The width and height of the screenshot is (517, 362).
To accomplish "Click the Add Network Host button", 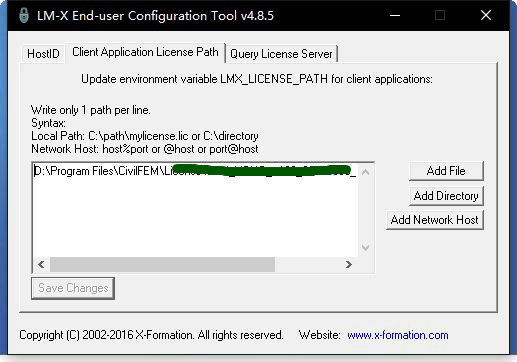I will tap(435, 220).
